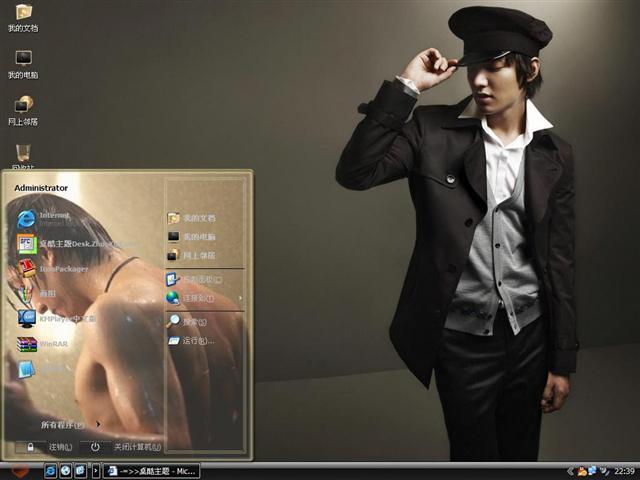Click the 22:39 taskbar clock
The width and height of the screenshot is (640, 480).
pos(624,471)
